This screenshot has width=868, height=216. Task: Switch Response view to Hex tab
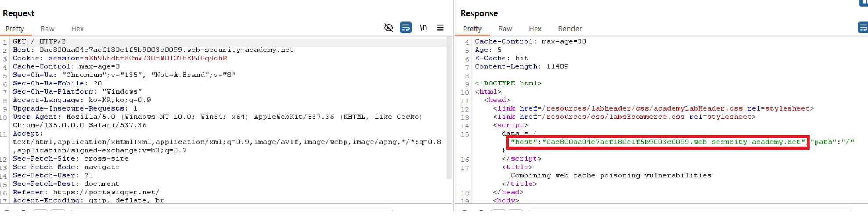pos(535,29)
